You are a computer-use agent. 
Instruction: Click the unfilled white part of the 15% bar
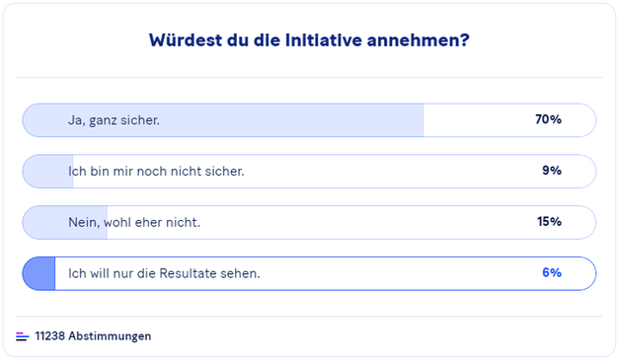pos(351,223)
